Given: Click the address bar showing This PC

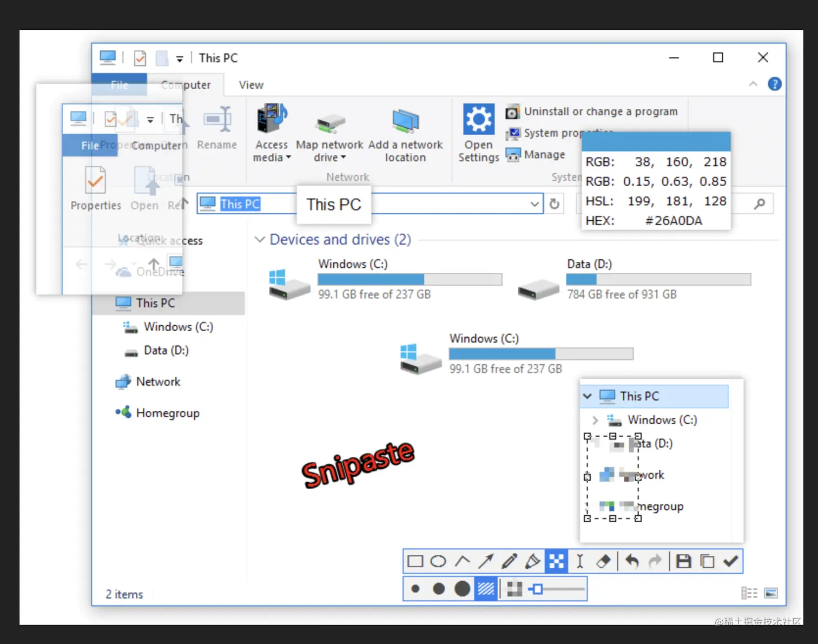Looking at the screenshot, I should coord(370,204).
